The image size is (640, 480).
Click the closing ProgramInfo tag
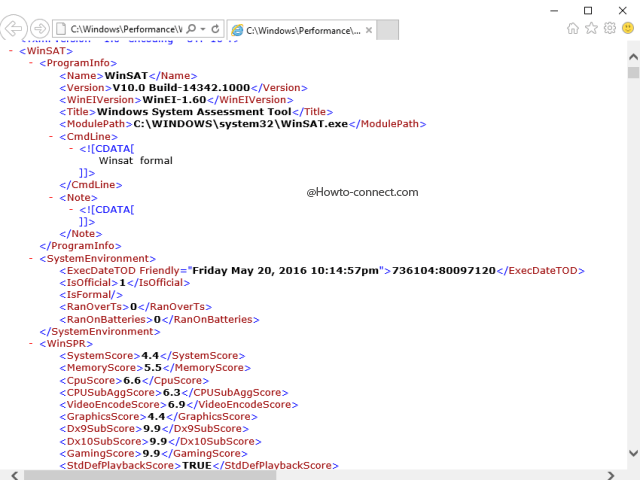(x=80, y=246)
